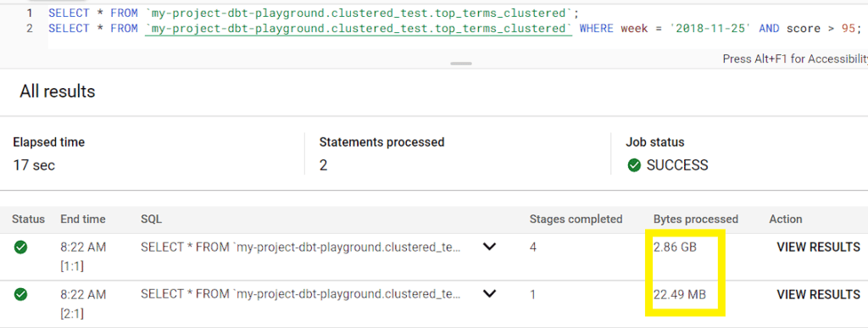Expand SQL of the second statement row
868x328 pixels.
click(x=489, y=295)
